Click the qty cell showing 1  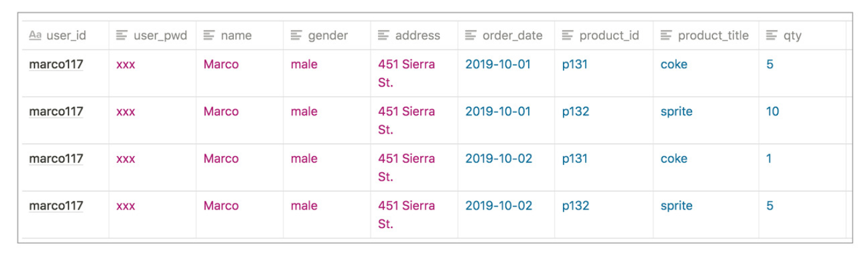click(802, 167)
